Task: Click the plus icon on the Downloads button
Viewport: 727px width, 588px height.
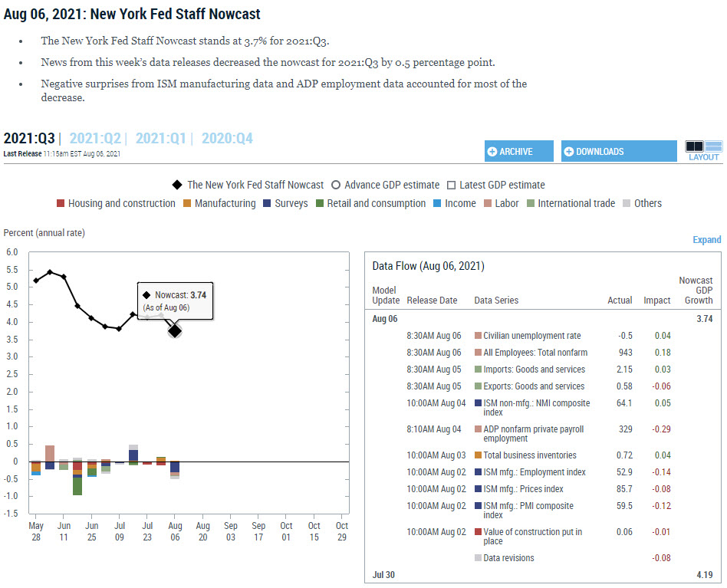Action: (570, 151)
